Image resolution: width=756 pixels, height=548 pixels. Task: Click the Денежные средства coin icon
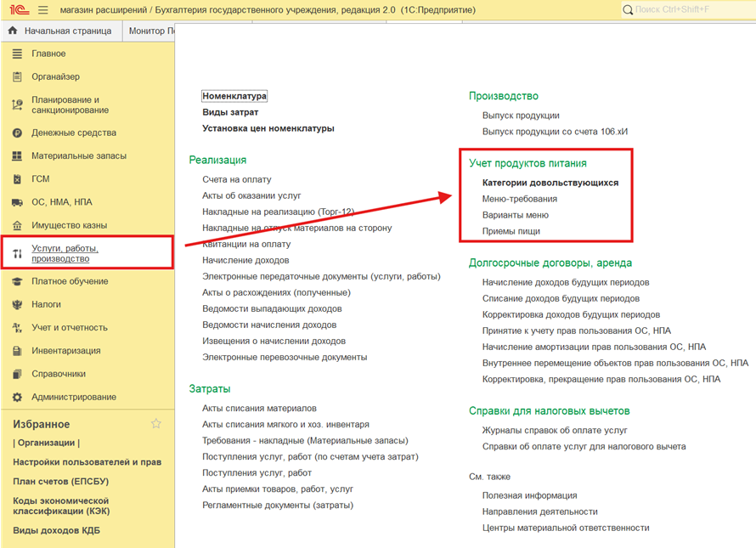(x=17, y=133)
